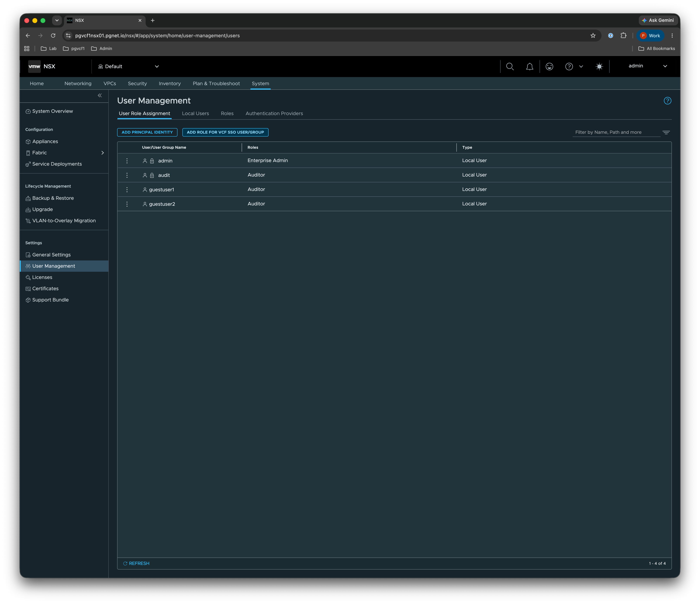Open the Admin bookmarks folder
Screen dimensions: 700x604
pyautogui.click(x=102, y=49)
